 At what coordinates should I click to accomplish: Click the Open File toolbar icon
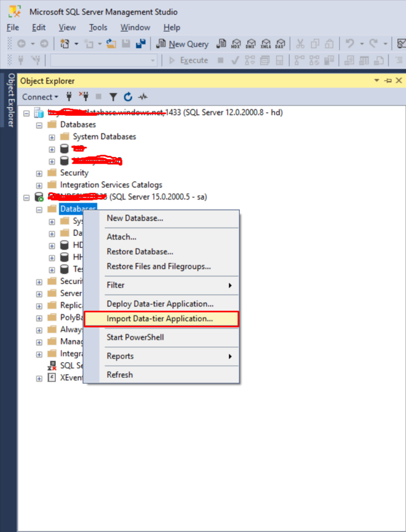(x=111, y=44)
